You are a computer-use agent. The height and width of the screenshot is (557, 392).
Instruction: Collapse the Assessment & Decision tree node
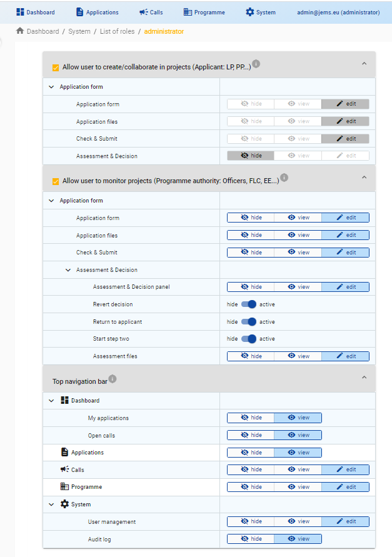click(68, 270)
